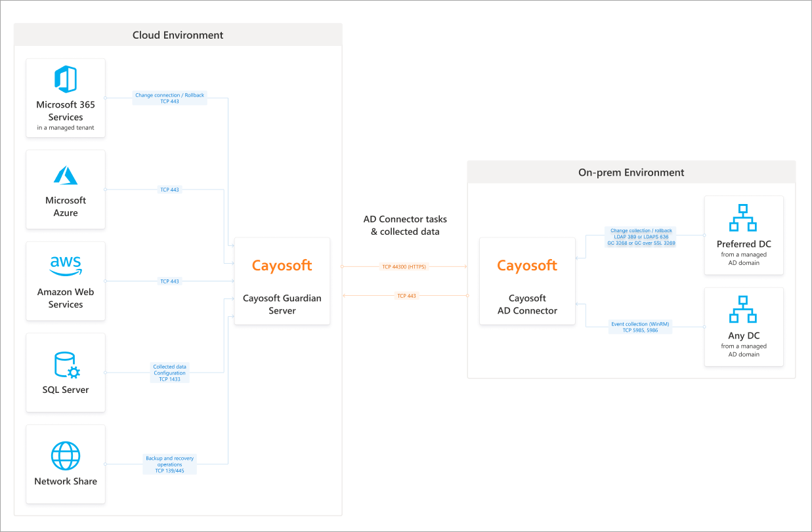Click Cayosoft logo in AD Connector box
Viewport: 812px width, 532px height.
(x=527, y=266)
